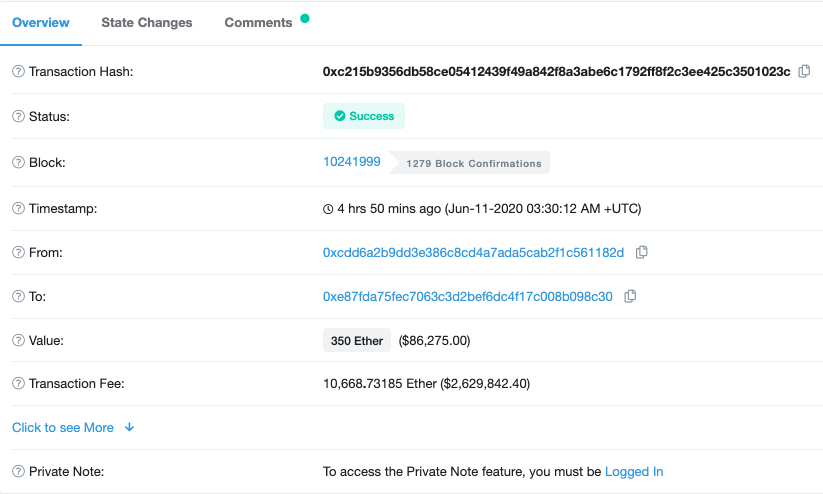The width and height of the screenshot is (823, 494).
Task: Click the clock icon before the timestamp
Action: pyautogui.click(x=328, y=209)
